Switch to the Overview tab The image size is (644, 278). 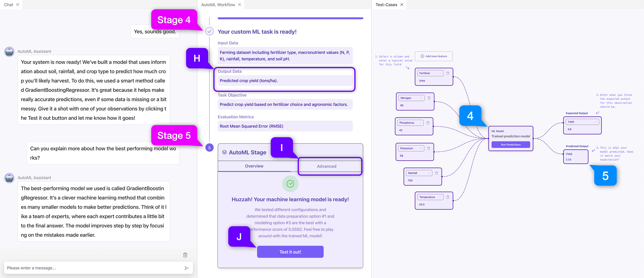[x=254, y=166]
